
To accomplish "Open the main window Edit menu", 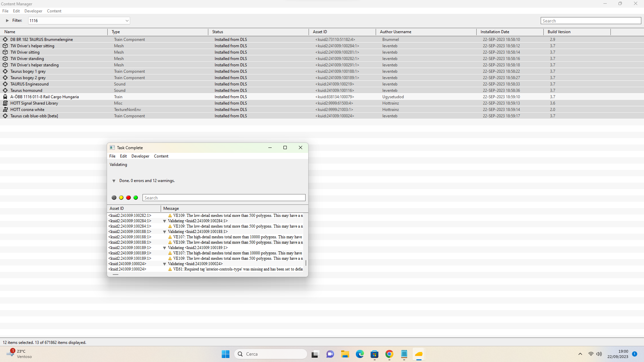I will tap(16, 11).
